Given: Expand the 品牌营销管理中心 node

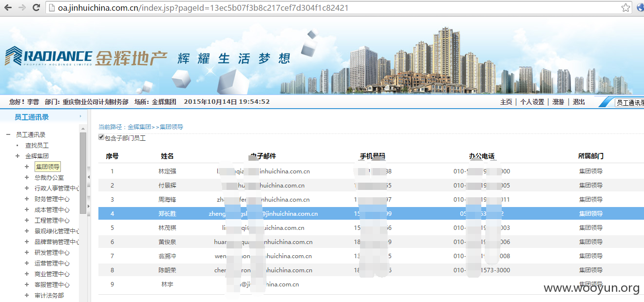Looking at the screenshot, I should pos(27,242).
